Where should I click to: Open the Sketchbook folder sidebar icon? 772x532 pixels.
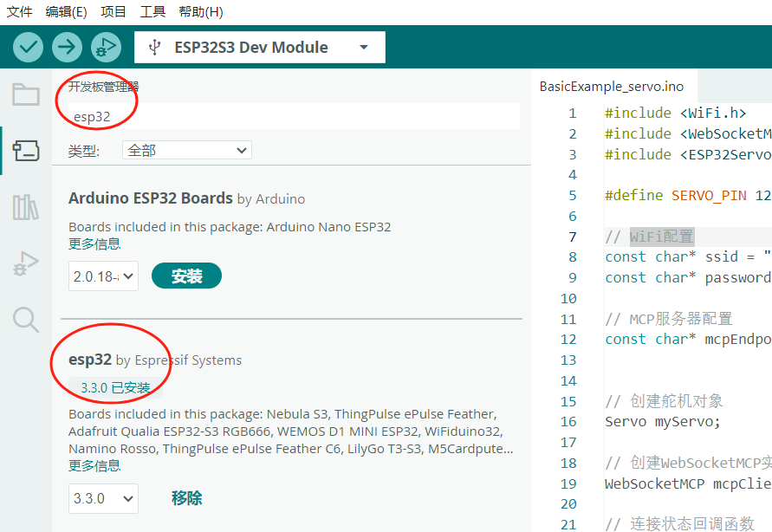pos(26,94)
